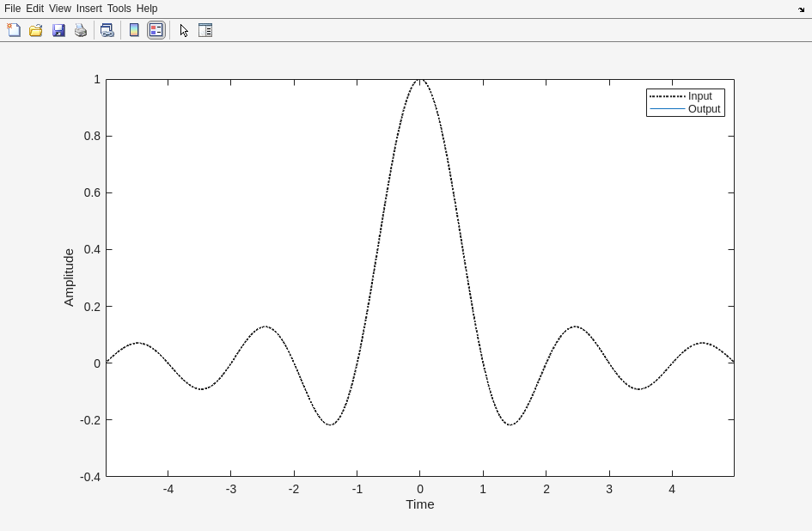Activate the Edit Plot arrow cursor tool
The image size is (812, 531).
click(184, 30)
